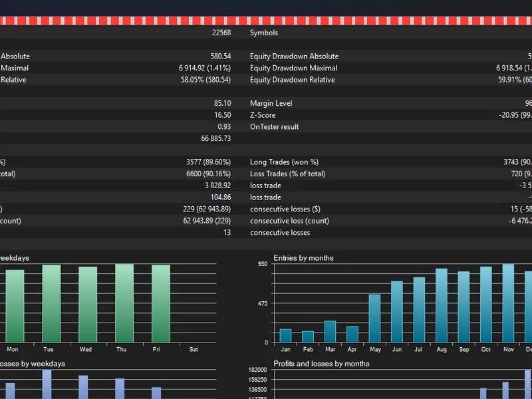The image size is (532, 399).
Task: Click the Profits and losses by months title
Action: pos(321,364)
